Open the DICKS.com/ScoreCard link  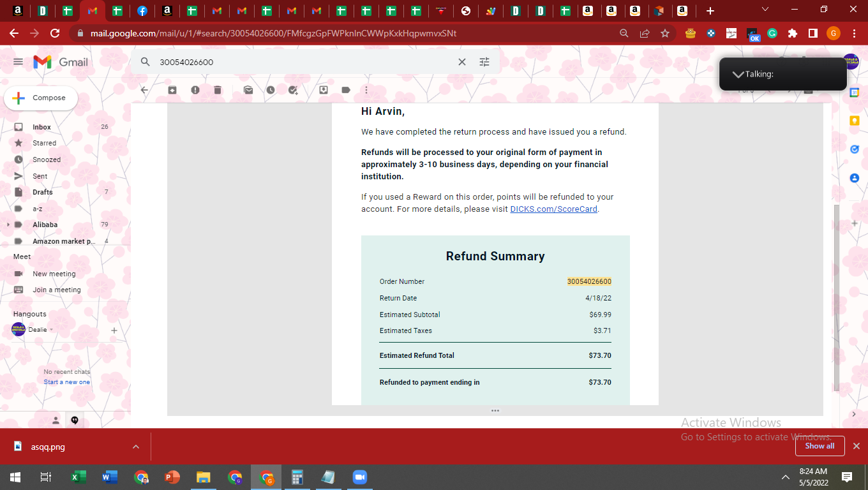click(554, 209)
